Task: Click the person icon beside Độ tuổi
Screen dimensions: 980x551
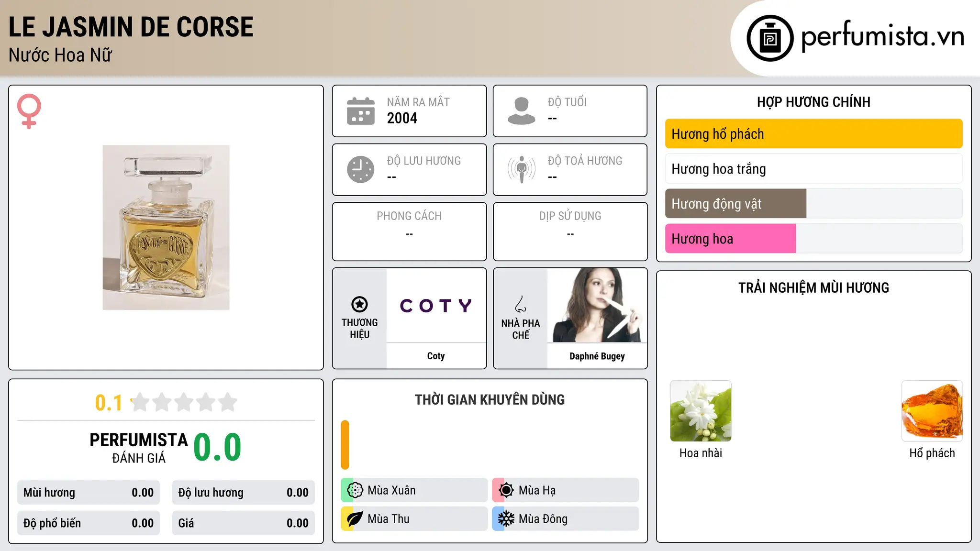Action: 522,111
